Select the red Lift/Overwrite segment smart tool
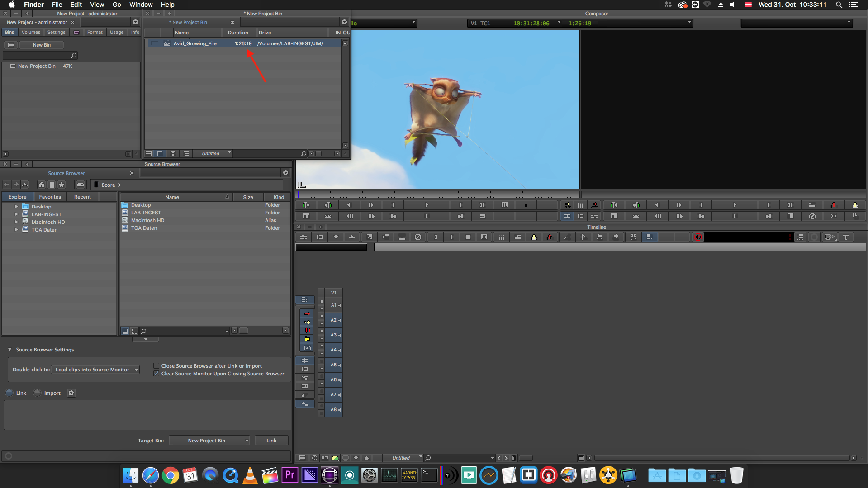This screenshot has width=868, height=488. (x=307, y=313)
